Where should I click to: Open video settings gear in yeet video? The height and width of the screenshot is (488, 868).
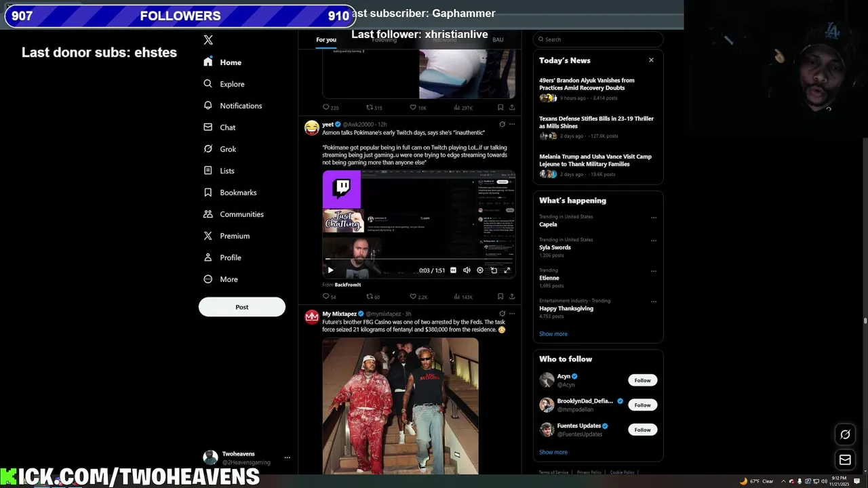(480, 270)
